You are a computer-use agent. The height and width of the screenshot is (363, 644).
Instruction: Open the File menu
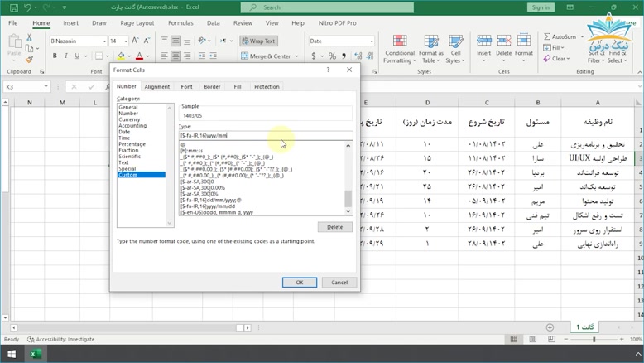(x=12, y=23)
